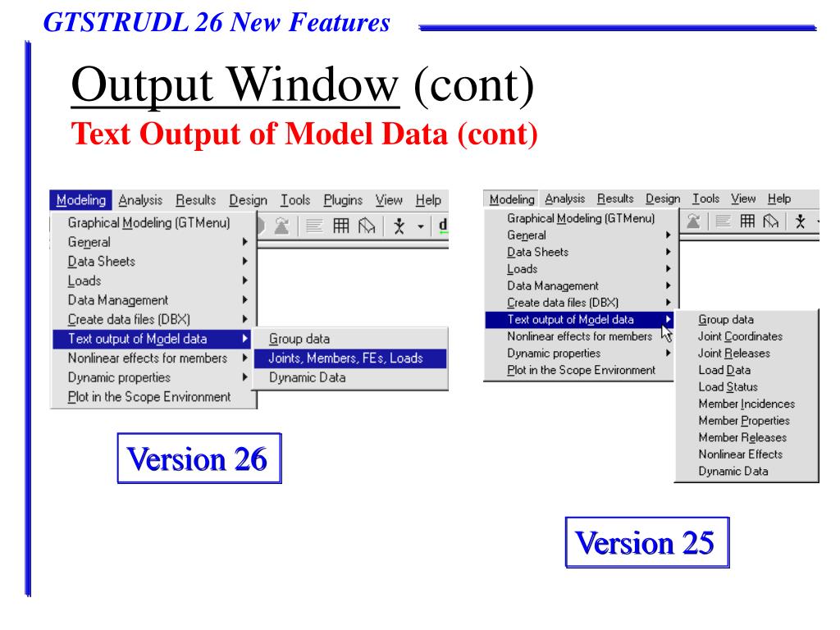Screen dimensions: 840x630
Task: Open Tools menu in Version 26 menu bar
Action: pos(295,200)
